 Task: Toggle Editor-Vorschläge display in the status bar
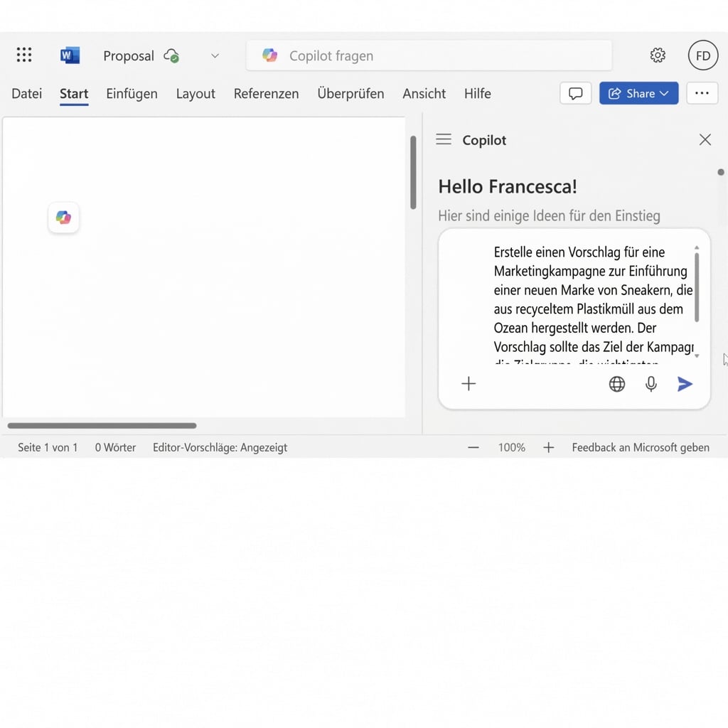219,447
